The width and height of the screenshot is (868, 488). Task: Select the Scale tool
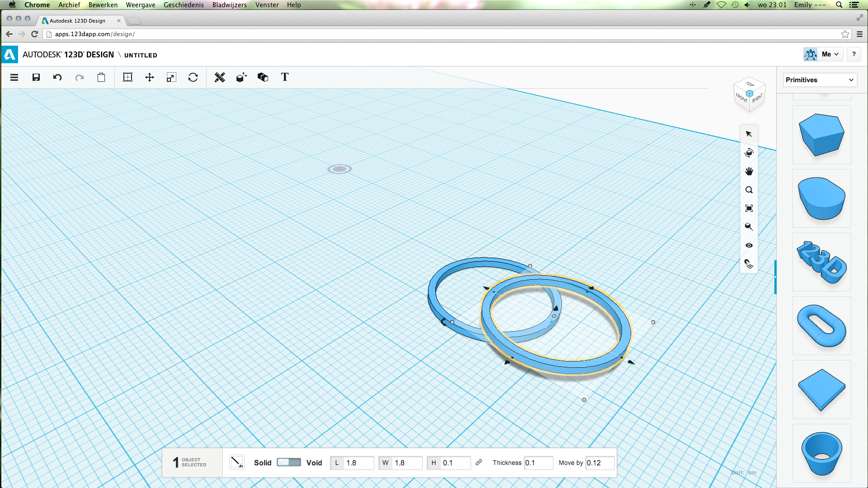171,77
